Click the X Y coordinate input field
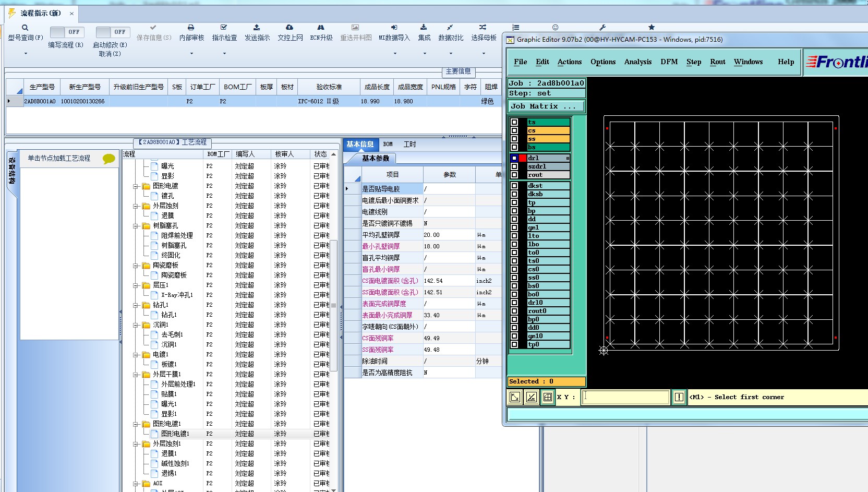The height and width of the screenshot is (492, 868). (x=625, y=397)
